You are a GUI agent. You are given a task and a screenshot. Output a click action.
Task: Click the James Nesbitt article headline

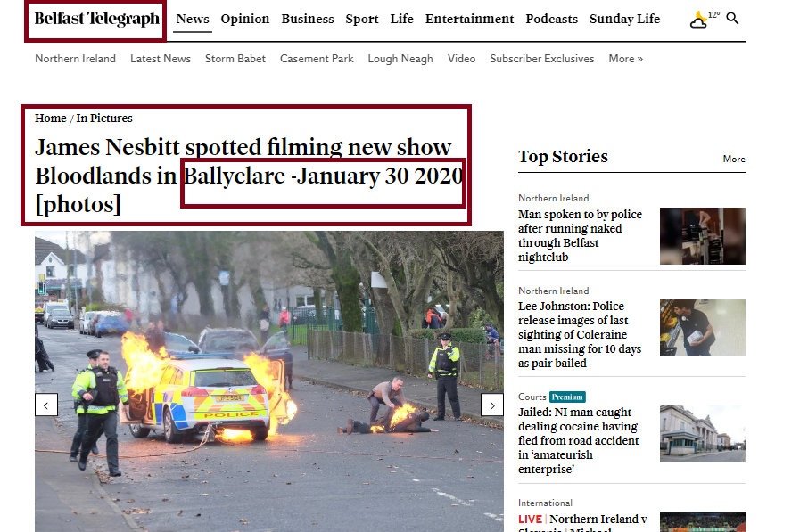[249, 176]
